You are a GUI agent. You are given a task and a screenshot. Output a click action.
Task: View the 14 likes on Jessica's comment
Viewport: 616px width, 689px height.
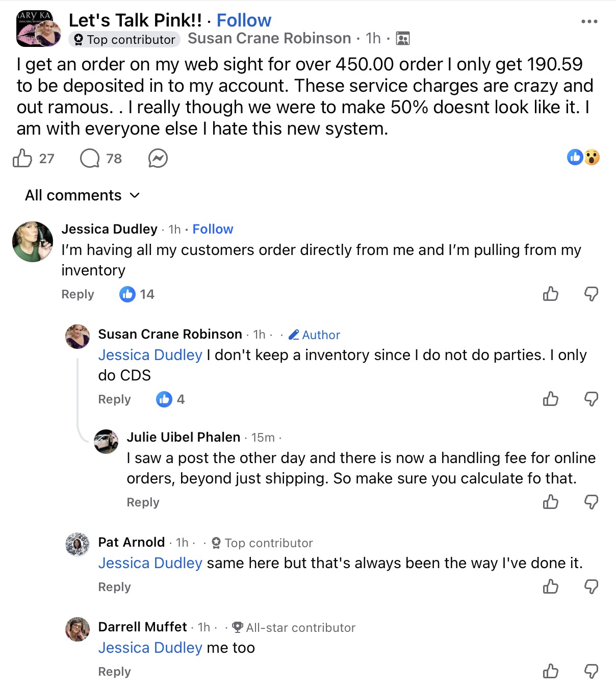click(137, 294)
